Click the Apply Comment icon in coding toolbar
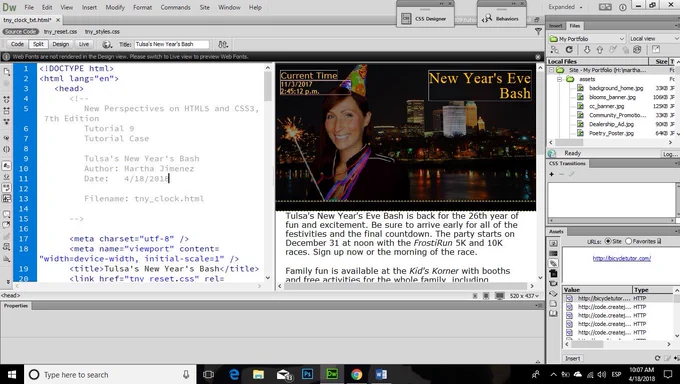The width and height of the screenshot is (680, 384). (7, 213)
